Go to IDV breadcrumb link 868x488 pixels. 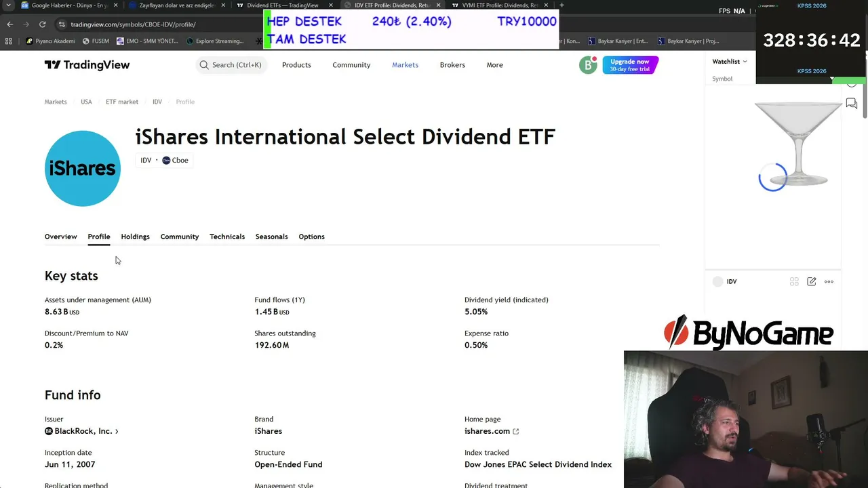tap(157, 102)
